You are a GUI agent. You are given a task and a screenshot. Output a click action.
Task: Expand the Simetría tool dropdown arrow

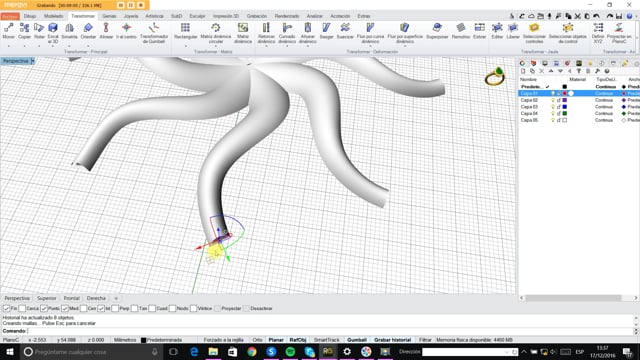coord(69,46)
